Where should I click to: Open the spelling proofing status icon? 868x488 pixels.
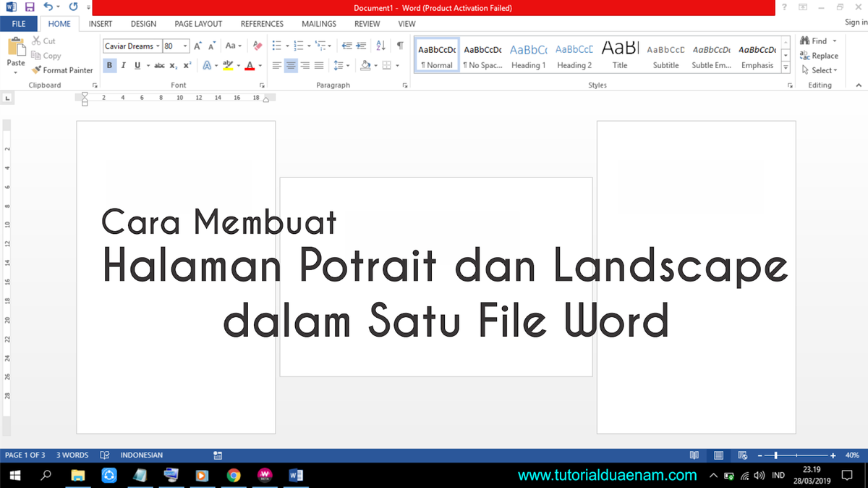click(x=105, y=455)
